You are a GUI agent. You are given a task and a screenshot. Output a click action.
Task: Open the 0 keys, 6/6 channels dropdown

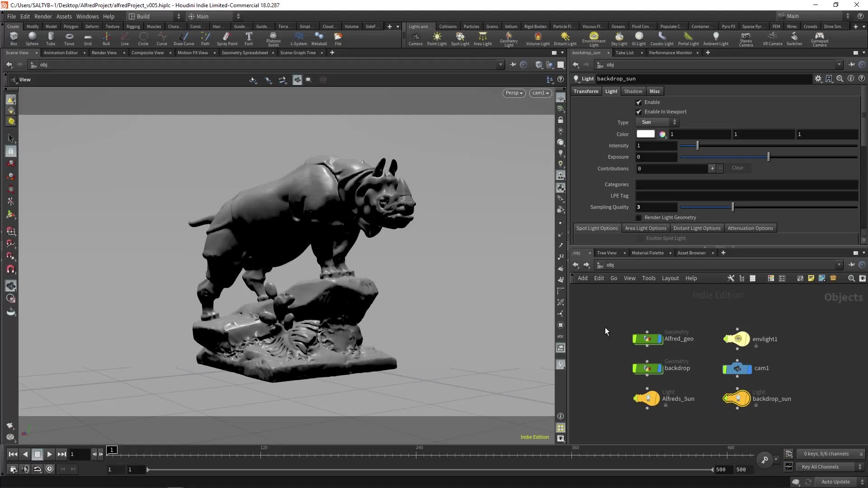click(x=831, y=454)
